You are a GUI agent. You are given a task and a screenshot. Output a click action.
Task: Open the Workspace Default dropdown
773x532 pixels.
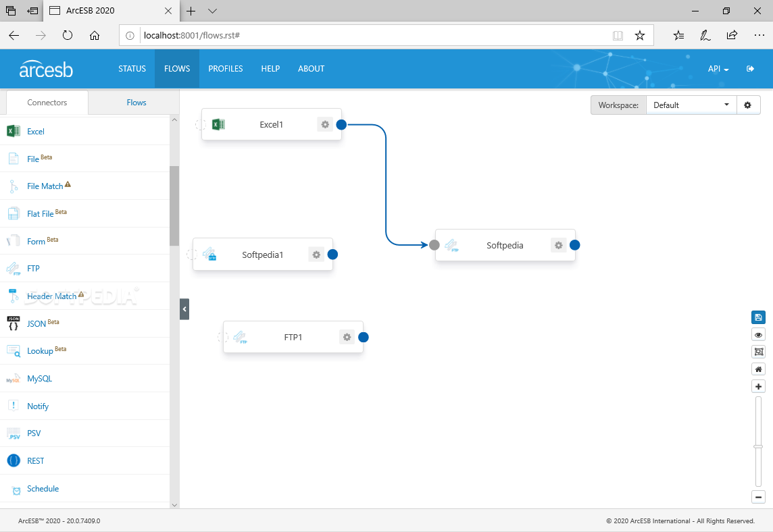point(691,105)
